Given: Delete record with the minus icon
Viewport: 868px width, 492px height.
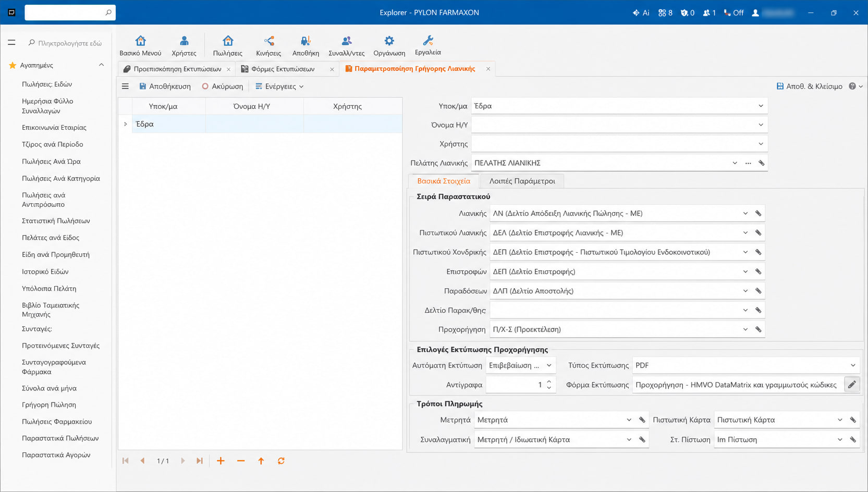Looking at the screenshot, I should tap(241, 461).
